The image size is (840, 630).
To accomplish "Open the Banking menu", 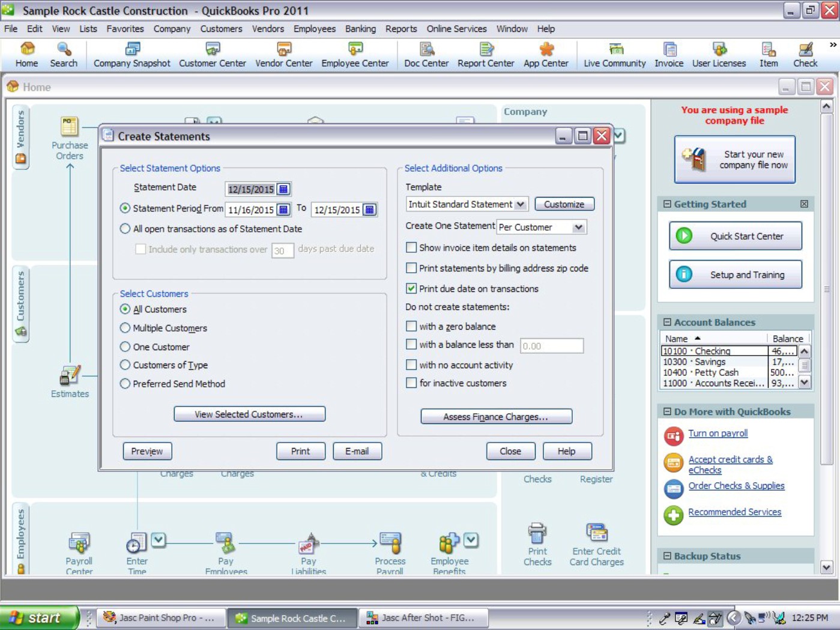I will pyautogui.click(x=360, y=29).
